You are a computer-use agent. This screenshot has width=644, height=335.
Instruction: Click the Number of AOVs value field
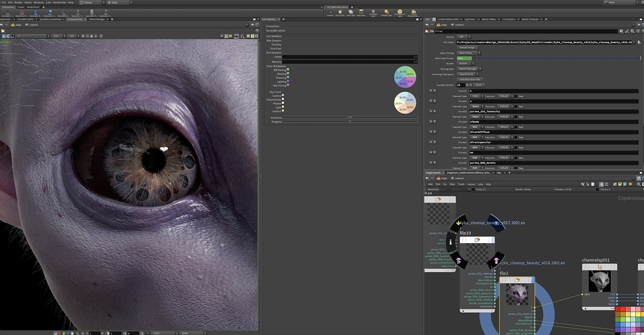point(460,85)
